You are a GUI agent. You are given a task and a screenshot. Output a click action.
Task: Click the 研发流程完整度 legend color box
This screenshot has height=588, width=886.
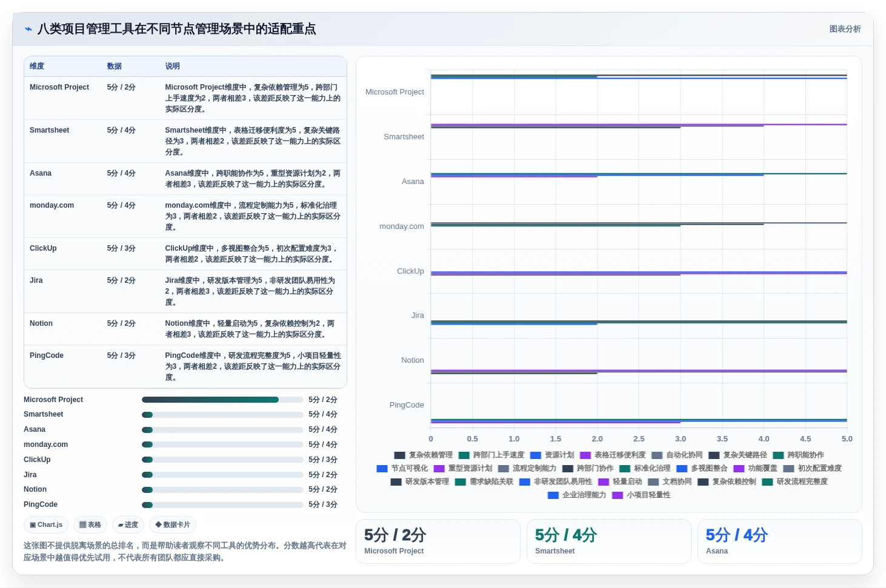pyautogui.click(x=768, y=482)
